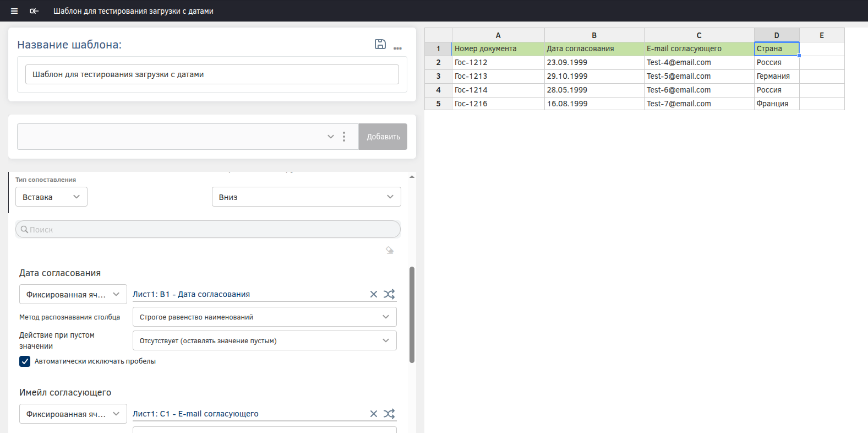Clear the E-mail согласующего mapping with X
This screenshot has height=433, width=868.
pos(374,414)
